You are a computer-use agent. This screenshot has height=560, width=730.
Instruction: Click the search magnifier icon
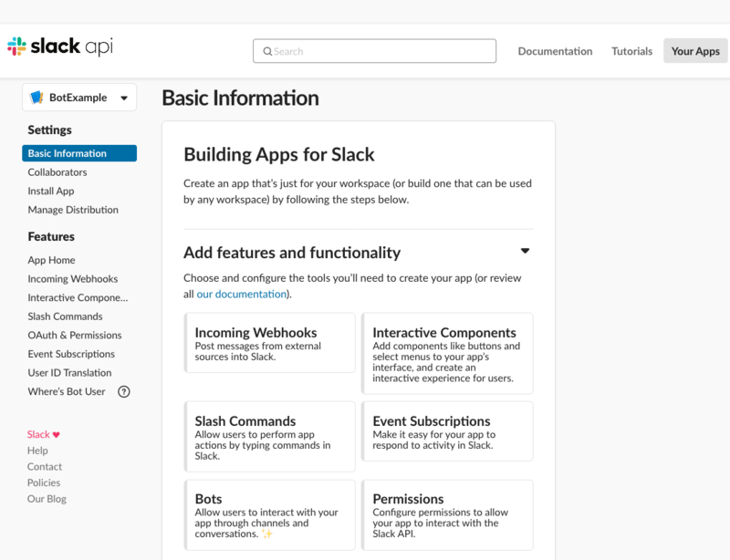coord(268,50)
